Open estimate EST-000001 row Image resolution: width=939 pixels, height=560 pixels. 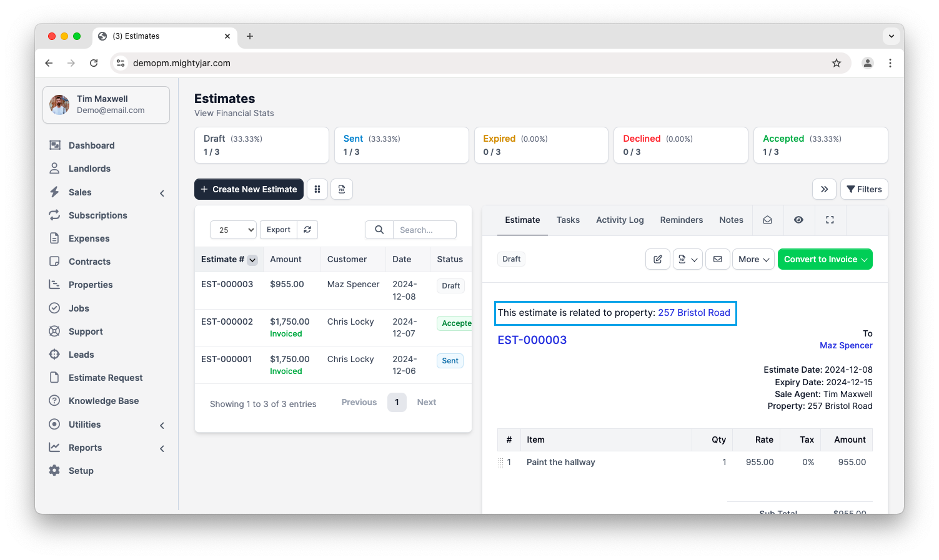334,365
